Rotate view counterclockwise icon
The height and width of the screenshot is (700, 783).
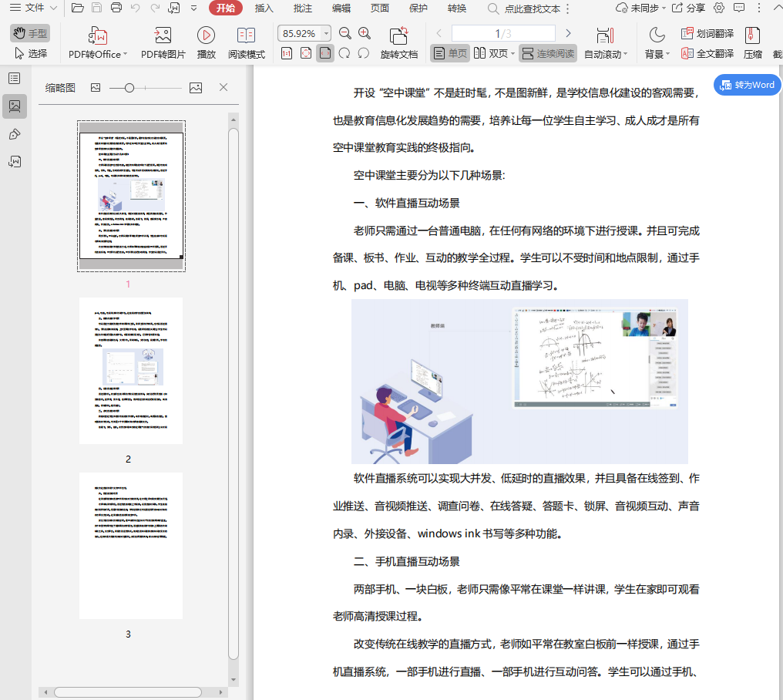point(364,53)
